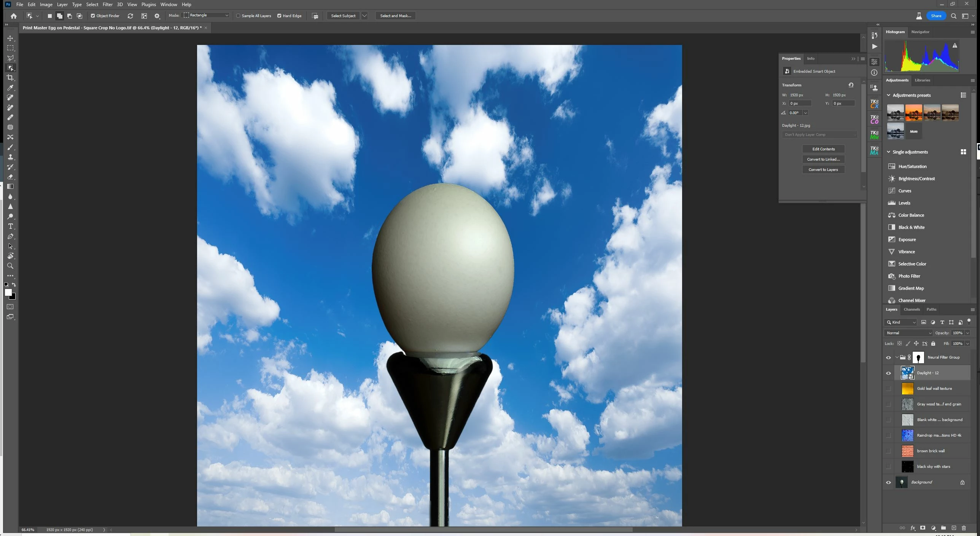Image resolution: width=980 pixels, height=536 pixels.
Task: Open the layer blend mode Normal dropdown
Action: pos(908,333)
